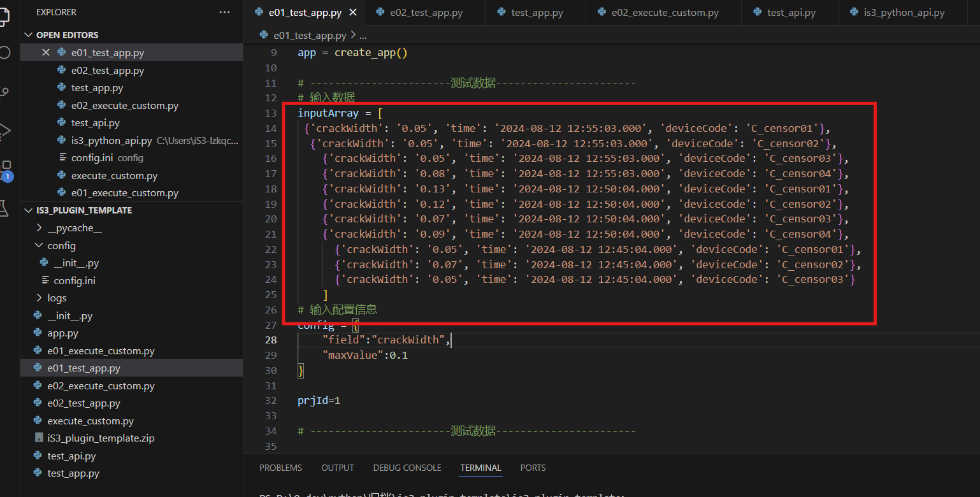Open execute_custom.py in project file tree
The width and height of the screenshot is (980, 497).
click(131, 421)
